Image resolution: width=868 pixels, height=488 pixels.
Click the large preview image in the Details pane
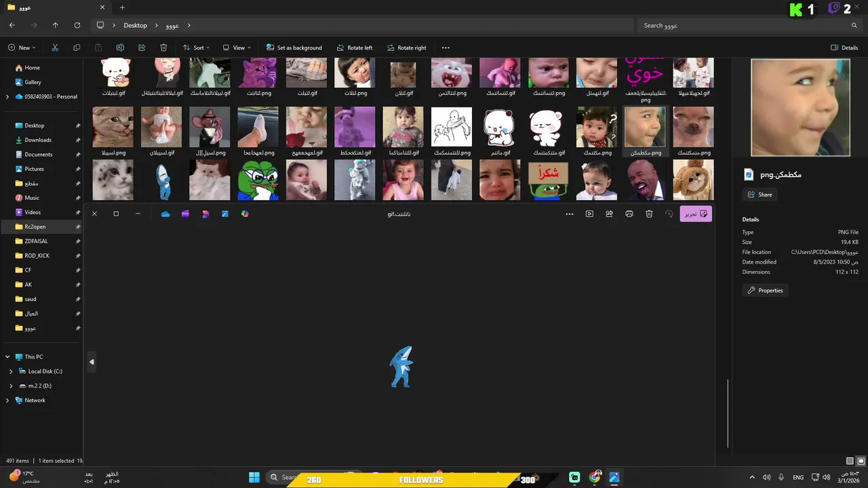[x=800, y=108]
